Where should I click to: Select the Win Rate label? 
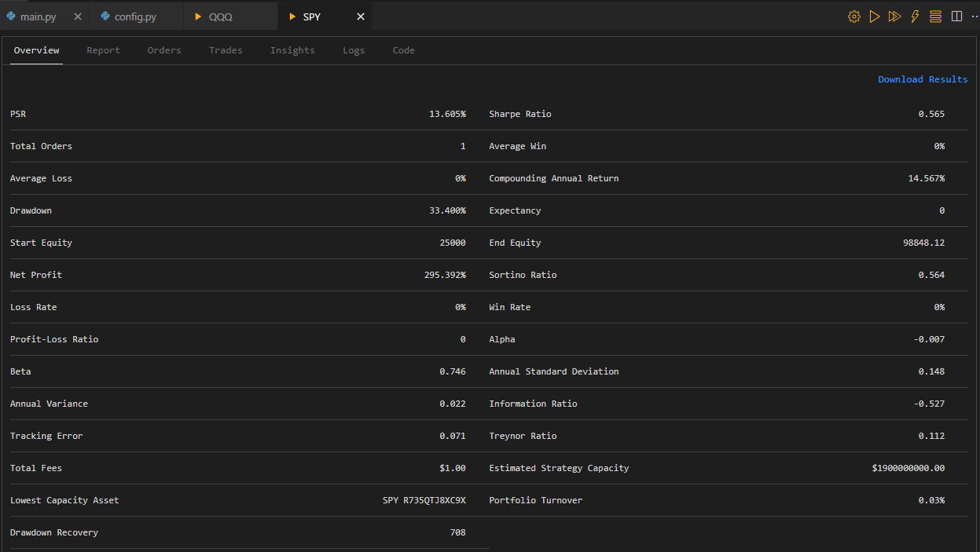(x=509, y=307)
